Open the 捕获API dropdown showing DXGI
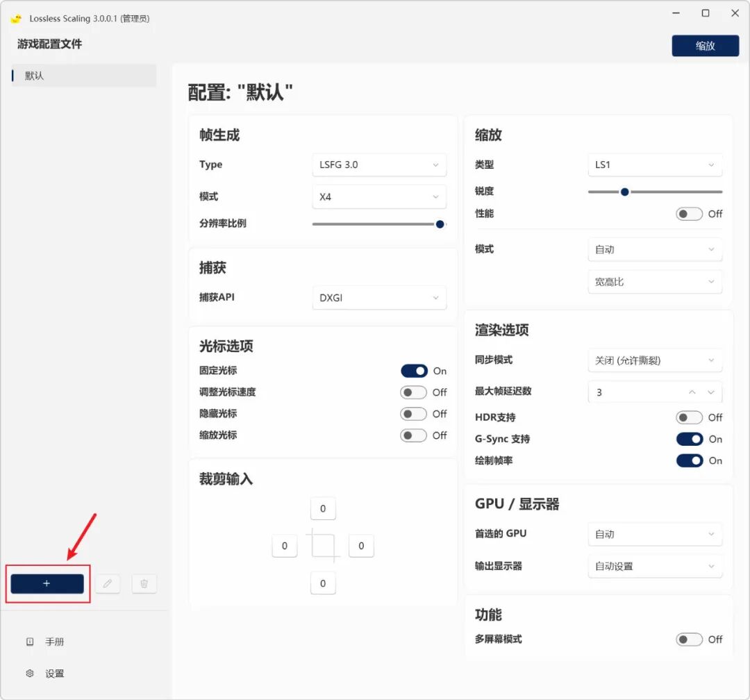The height and width of the screenshot is (700, 750). pos(378,297)
